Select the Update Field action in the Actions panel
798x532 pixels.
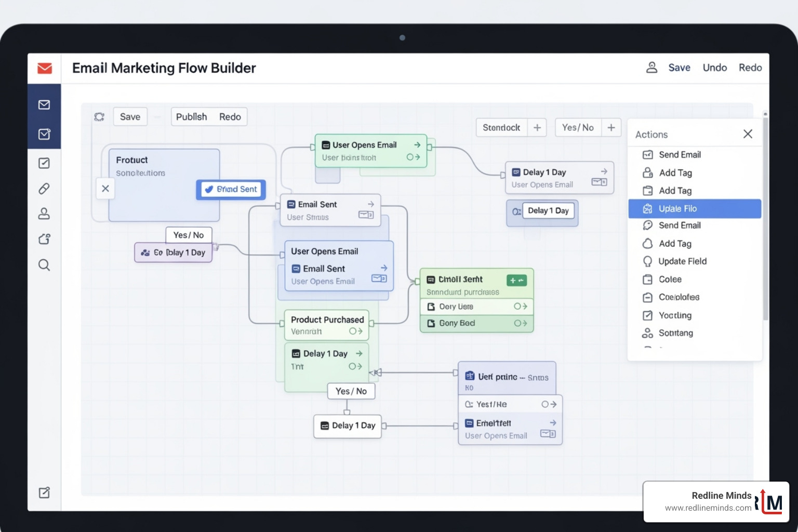point(682,261)
